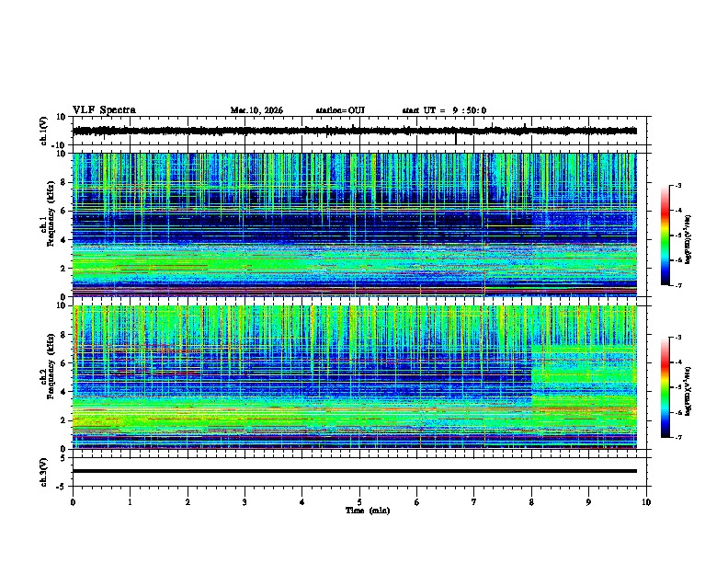Click time axis tick label "0"
The height and width of the screenshot is (563, 728).
point(73,502)
